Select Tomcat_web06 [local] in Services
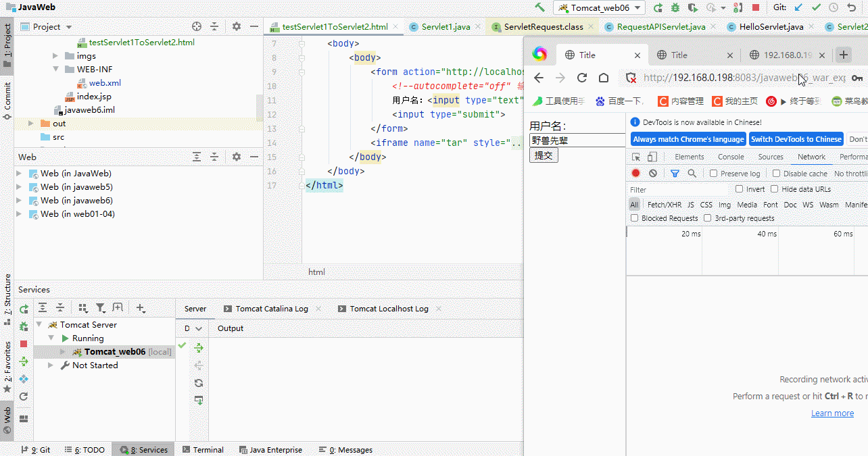Screen dimensions: 868x456 click(x=122, y=352)
